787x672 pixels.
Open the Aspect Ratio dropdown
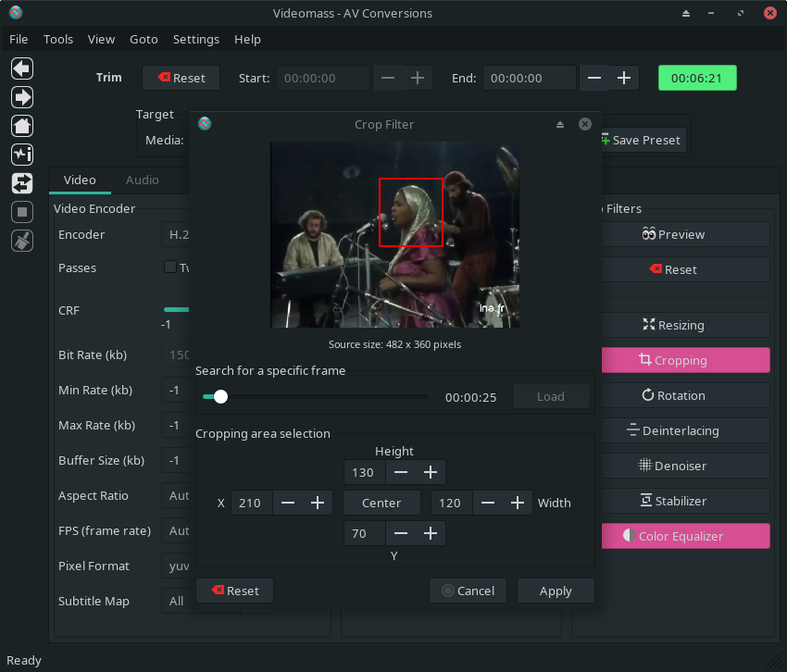(175, 495)
